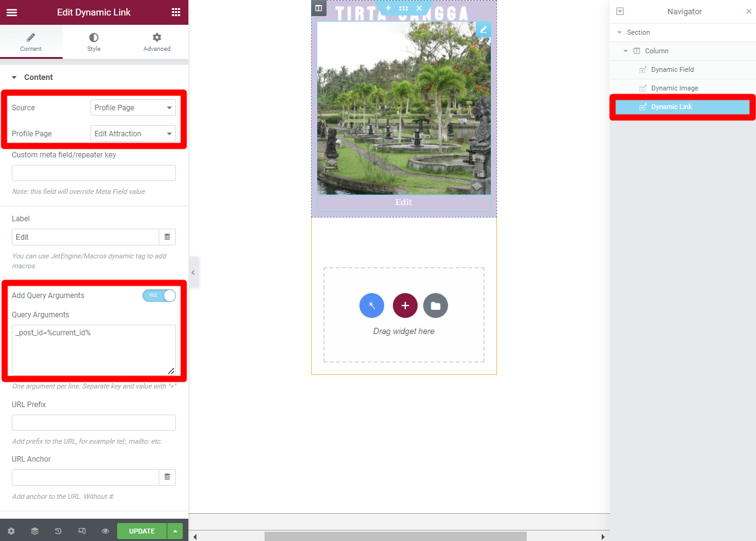Preview changes with the eye icon
This screenshot has height=541, width=756.
tap(105, 531)
